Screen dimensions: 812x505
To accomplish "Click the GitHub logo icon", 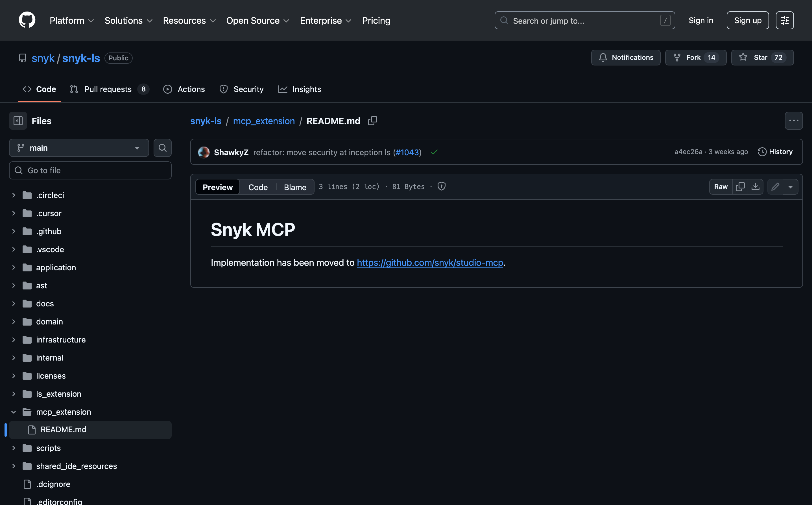I will click(x=27, y=20).
